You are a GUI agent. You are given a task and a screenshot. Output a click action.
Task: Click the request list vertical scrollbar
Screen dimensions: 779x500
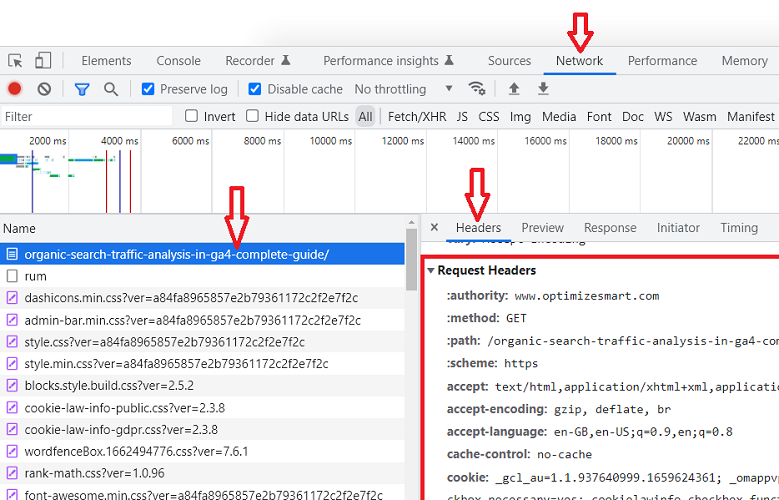[411, 259]
